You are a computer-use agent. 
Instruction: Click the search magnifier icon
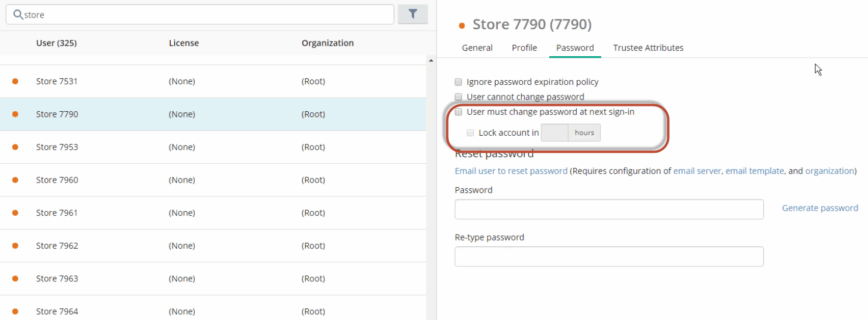tap(18, 15)
